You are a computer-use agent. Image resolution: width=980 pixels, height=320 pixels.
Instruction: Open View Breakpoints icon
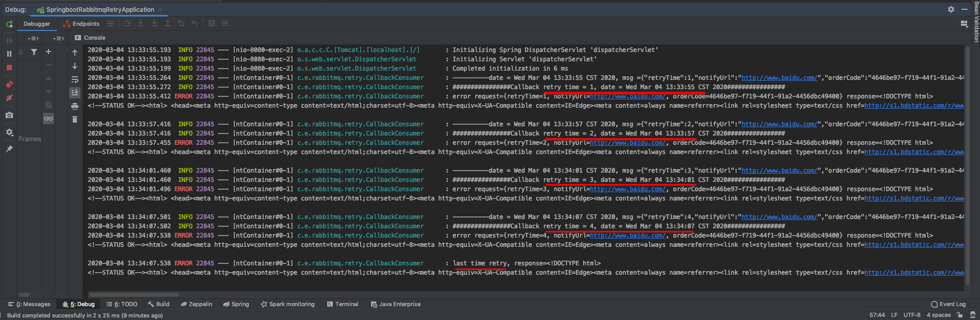[9, 84]
